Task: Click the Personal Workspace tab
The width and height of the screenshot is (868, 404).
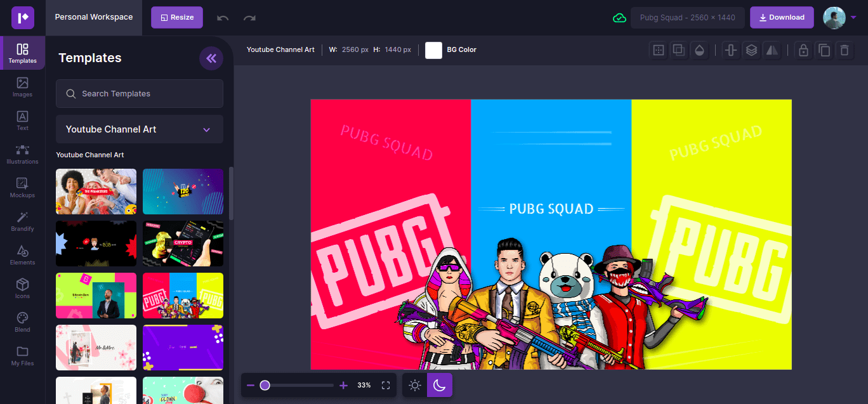Action: 94,18
